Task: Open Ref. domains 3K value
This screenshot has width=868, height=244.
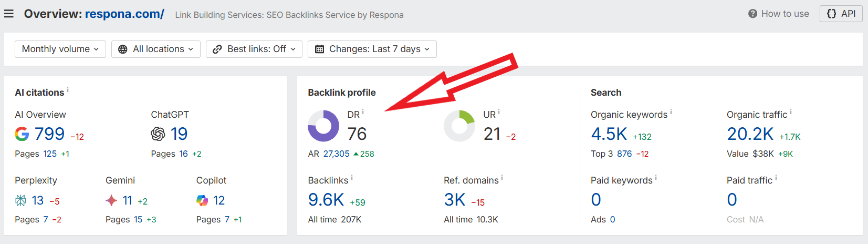Action: (x=455, y=200)
